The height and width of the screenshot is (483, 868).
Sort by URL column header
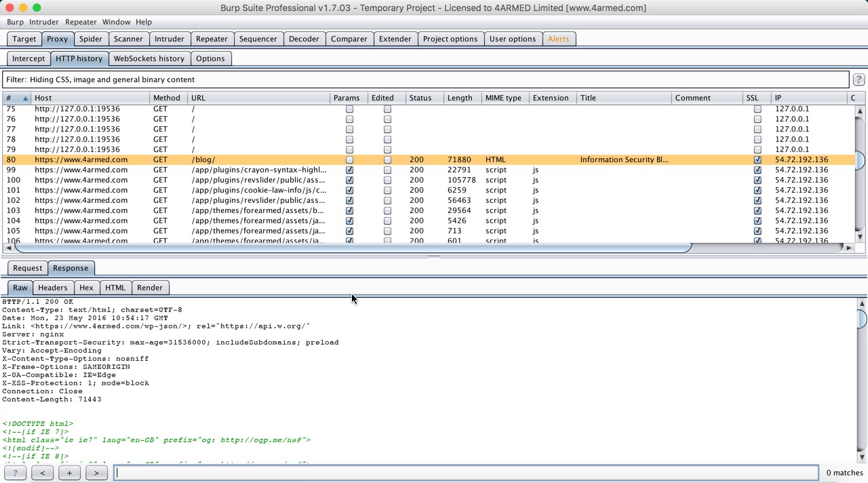258,98
